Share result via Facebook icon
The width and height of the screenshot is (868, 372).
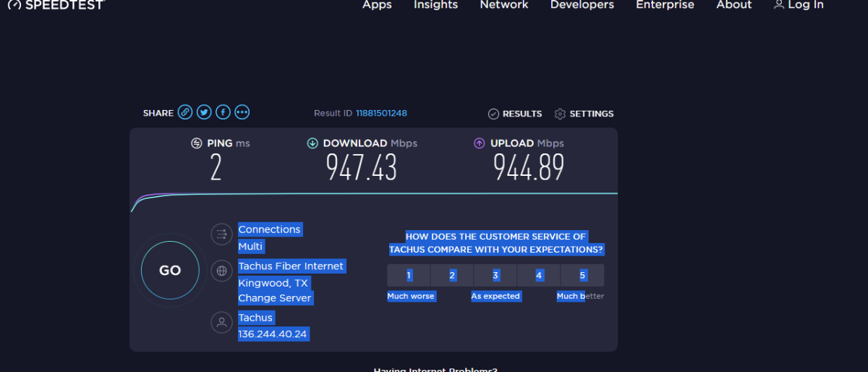click(x=223, y=112)
